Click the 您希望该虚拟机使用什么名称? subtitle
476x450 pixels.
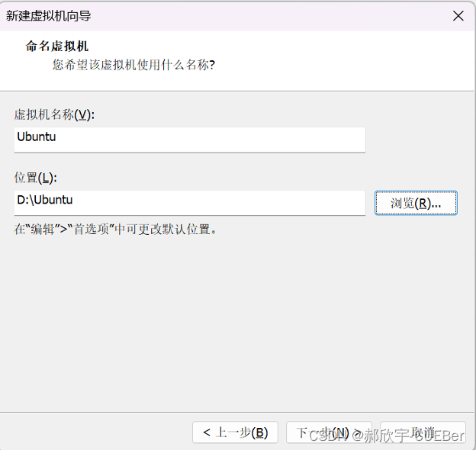[x=134, y=65]
